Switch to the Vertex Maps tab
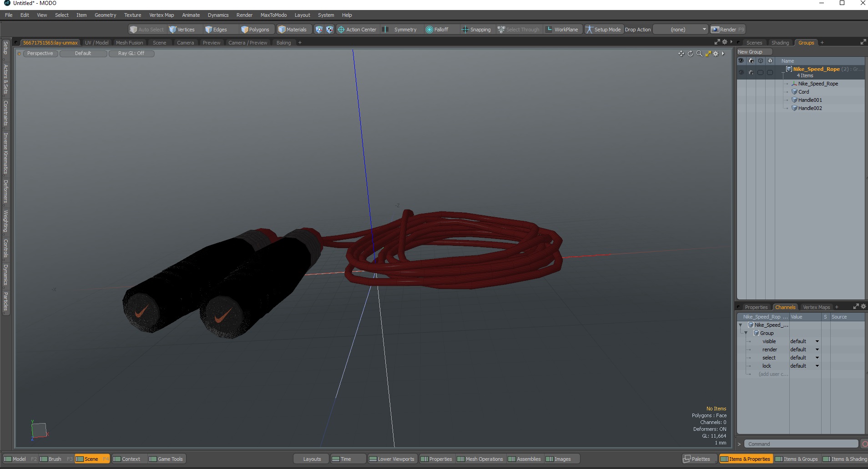Image resolution: width=868 pixels, height=469 pixels. [816, 307]
